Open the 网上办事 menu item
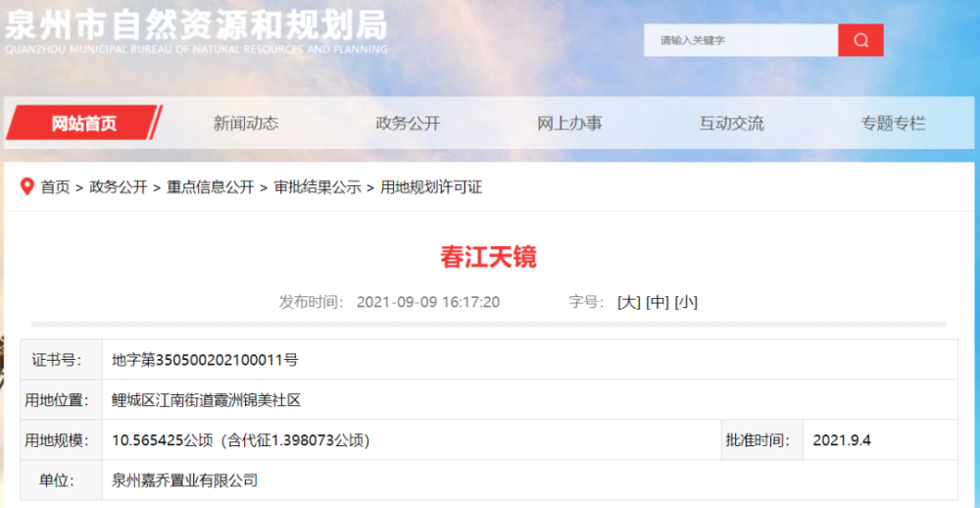This screenshot has height=508, width=980. (x=569, y=124)
